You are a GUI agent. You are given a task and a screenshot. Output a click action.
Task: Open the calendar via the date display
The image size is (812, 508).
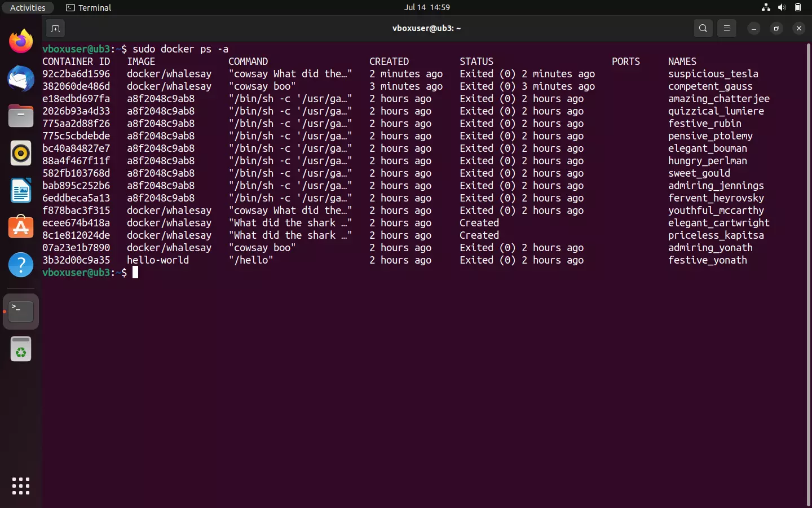[427, 7]
